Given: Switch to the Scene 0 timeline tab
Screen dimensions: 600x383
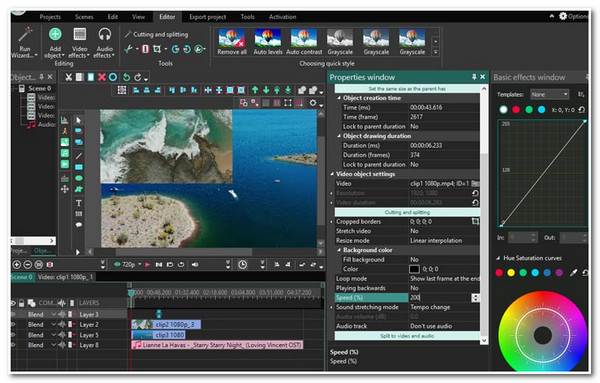Looking at the screenshot, I should pos(22,276).
